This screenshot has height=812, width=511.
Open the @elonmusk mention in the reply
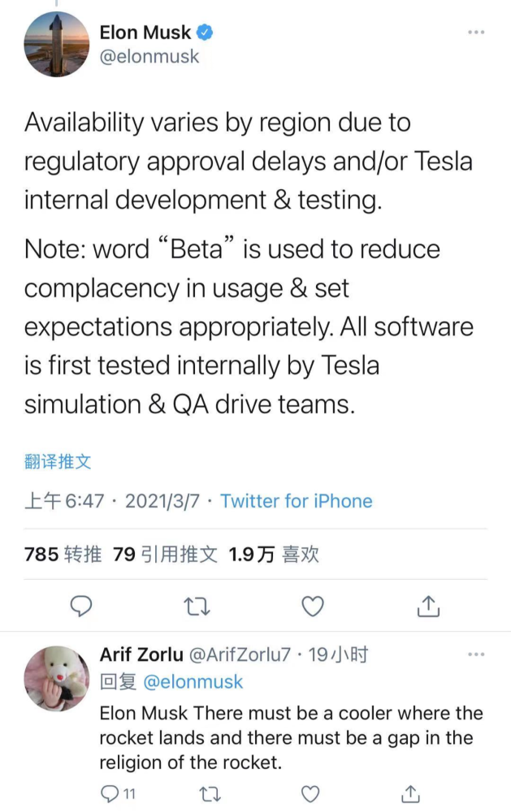193,682
